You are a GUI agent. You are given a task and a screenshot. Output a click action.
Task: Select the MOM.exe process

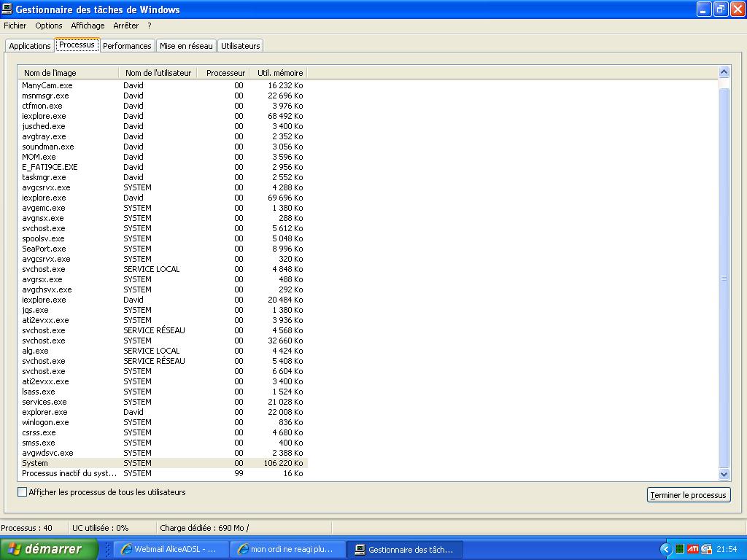pos(163,157)
